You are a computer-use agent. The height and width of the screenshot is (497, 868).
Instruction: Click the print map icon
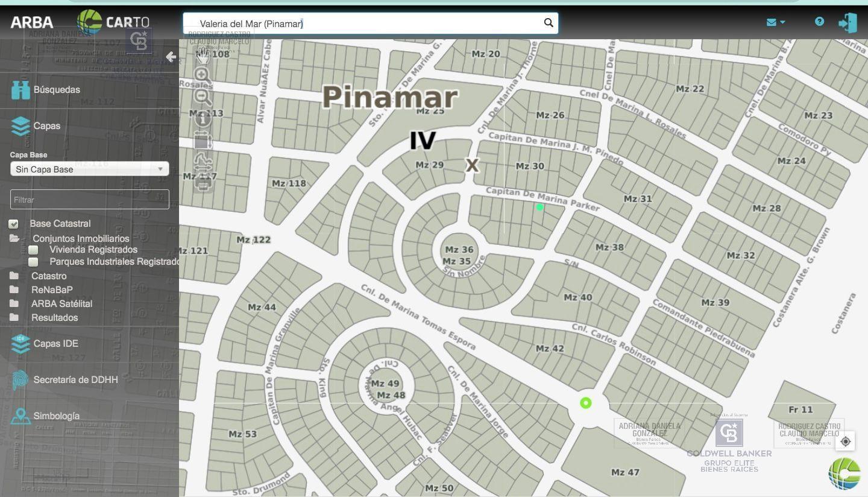point(203,184)
